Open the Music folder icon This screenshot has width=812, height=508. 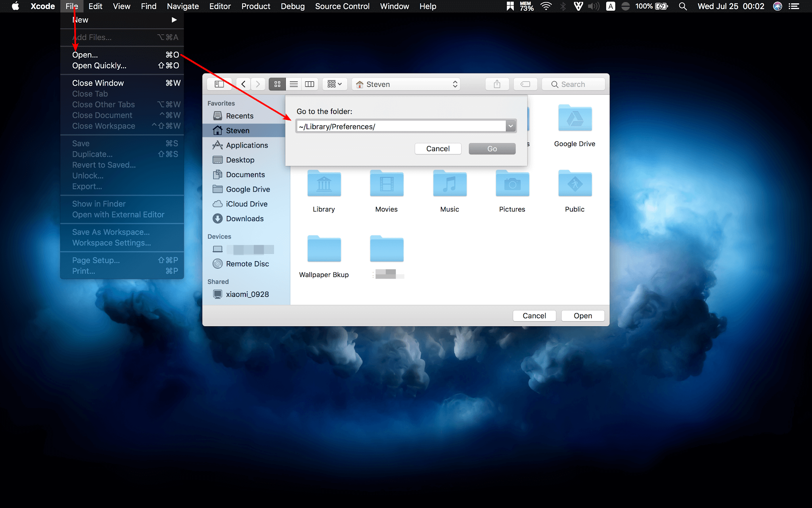[449, 184]
